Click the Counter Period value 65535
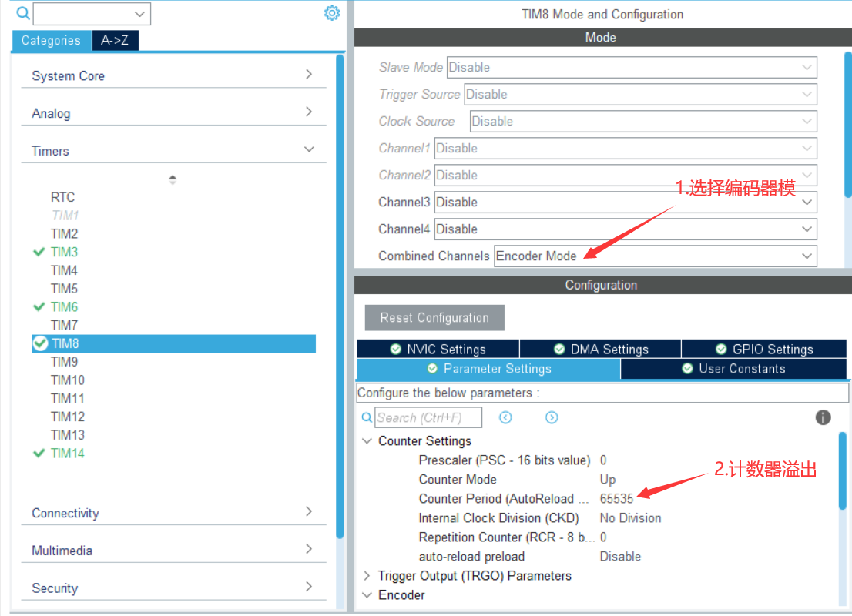This screenshot has height=616, width=852. point(617,499)
